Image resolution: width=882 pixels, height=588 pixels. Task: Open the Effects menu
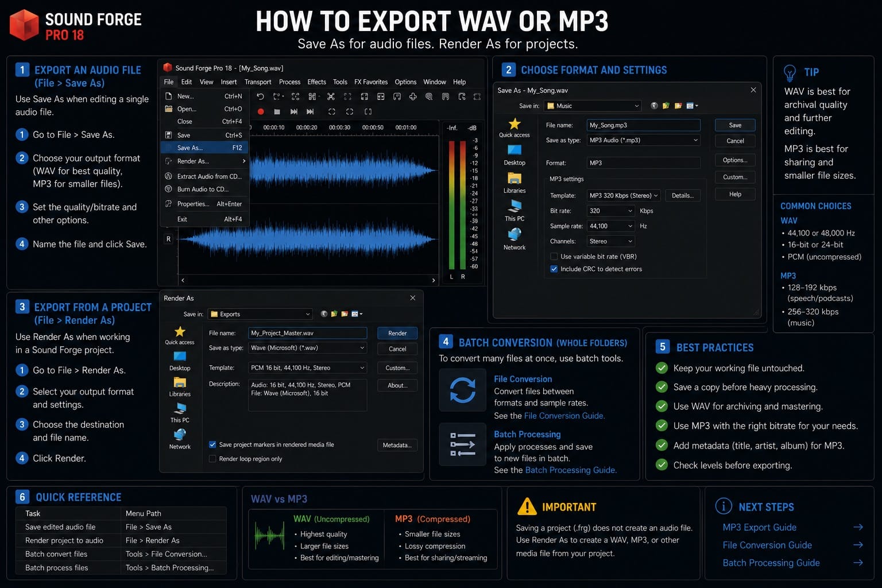[316, 82]
